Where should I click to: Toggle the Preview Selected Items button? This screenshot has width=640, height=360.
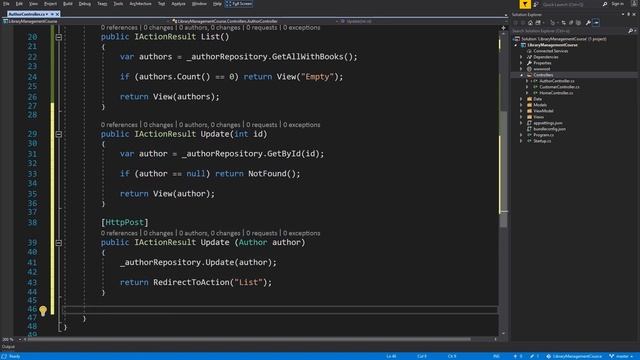point(596,22)
